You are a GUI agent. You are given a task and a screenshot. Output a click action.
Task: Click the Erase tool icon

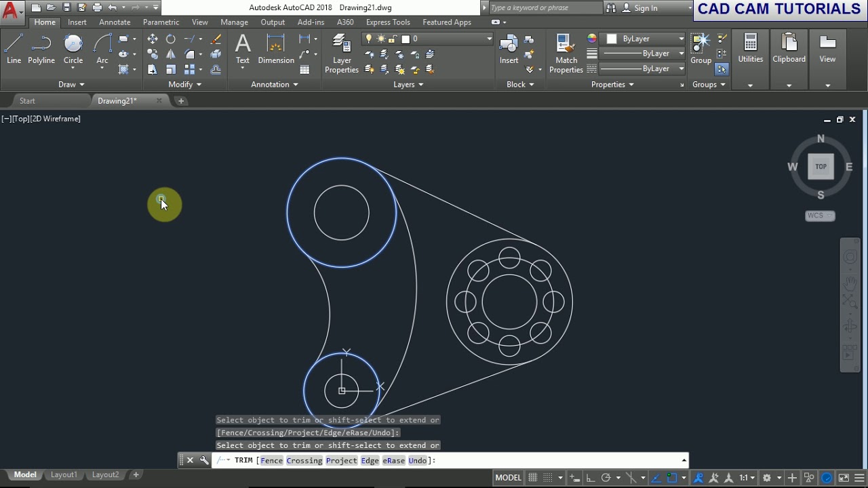click(x=216, y=39)
